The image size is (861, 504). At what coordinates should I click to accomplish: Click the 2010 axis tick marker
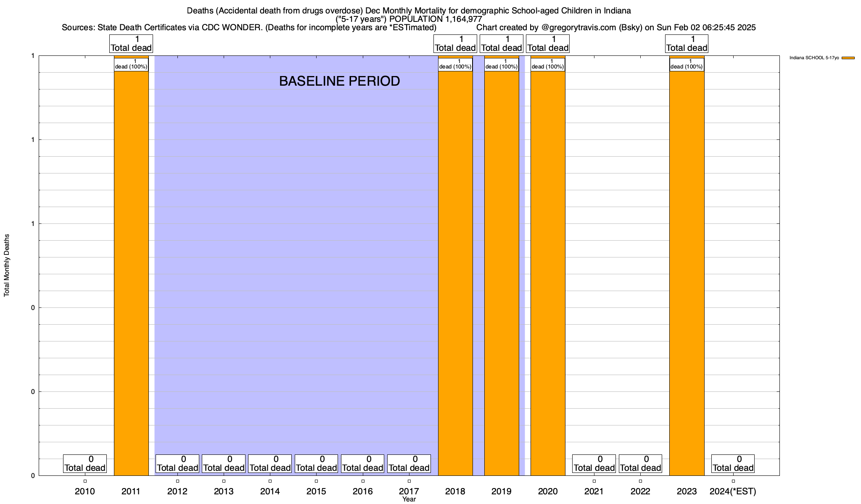tap(85, 481)
